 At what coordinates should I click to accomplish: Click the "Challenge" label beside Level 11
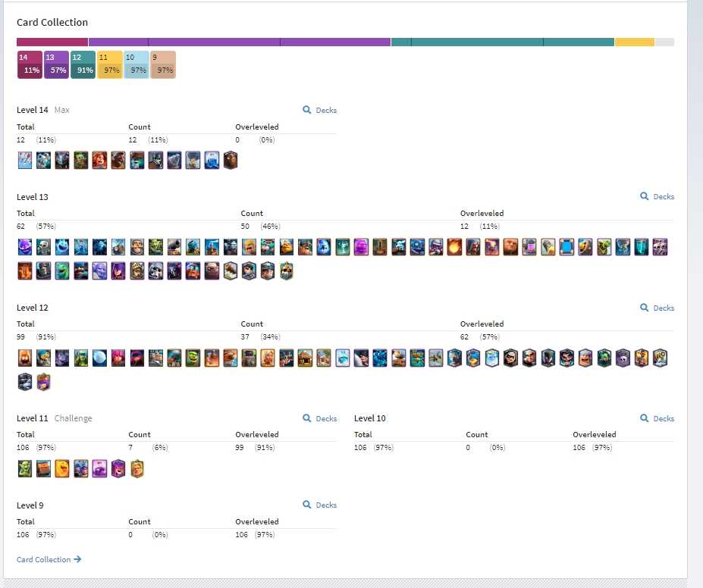tap(73, 418)
